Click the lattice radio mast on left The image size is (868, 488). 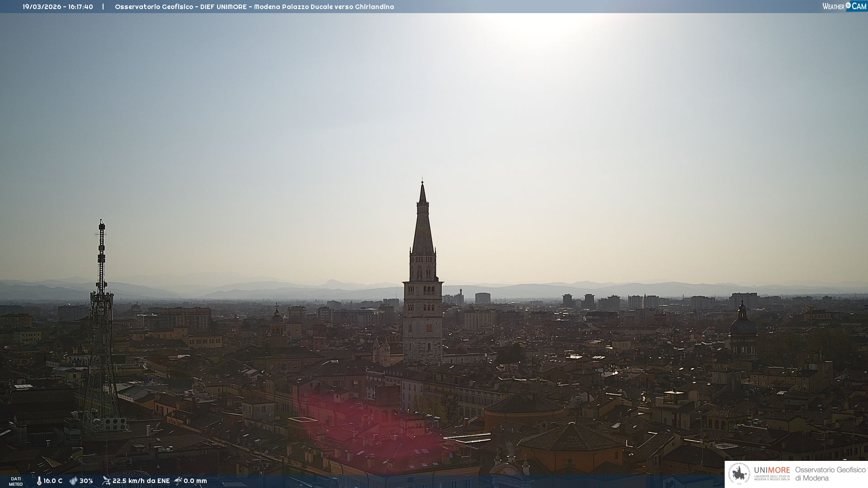[101, 316]
